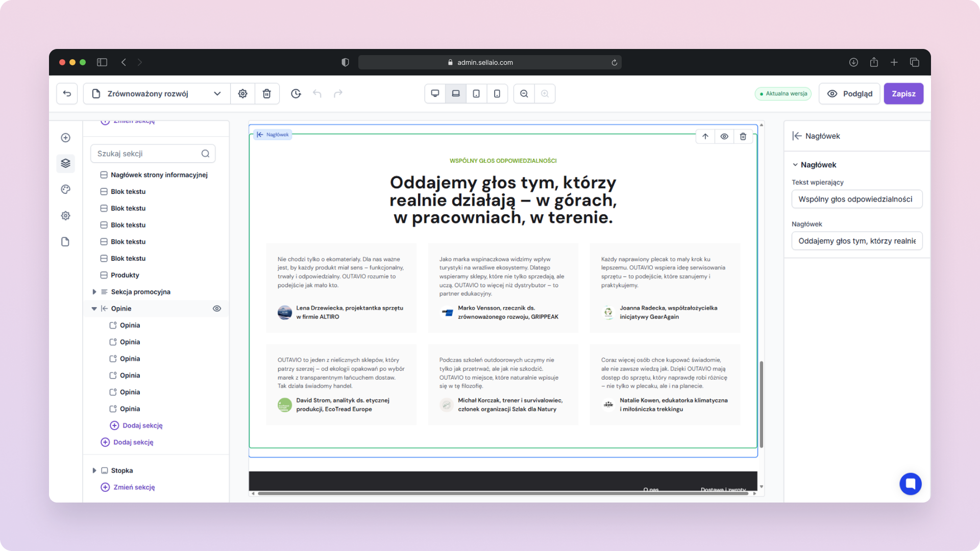
Task: Click the search magnifier in Szukaj sekcji field
Action: point(205,154)
